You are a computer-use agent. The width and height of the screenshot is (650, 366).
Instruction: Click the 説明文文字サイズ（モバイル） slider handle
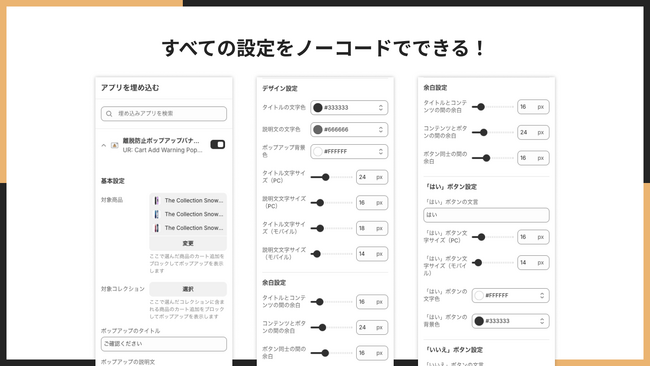(317, 254)
